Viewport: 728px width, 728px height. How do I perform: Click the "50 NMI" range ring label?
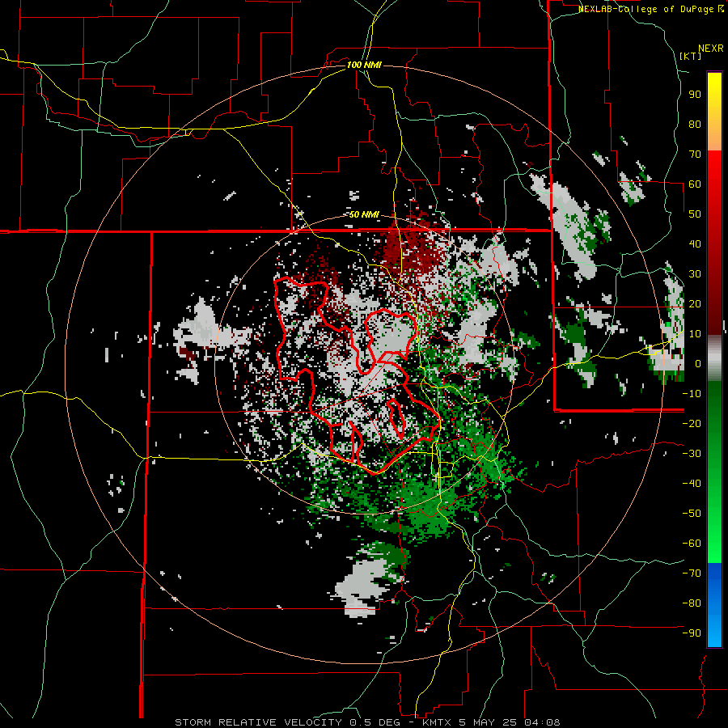pyautogui.click(x=364, y=214)
